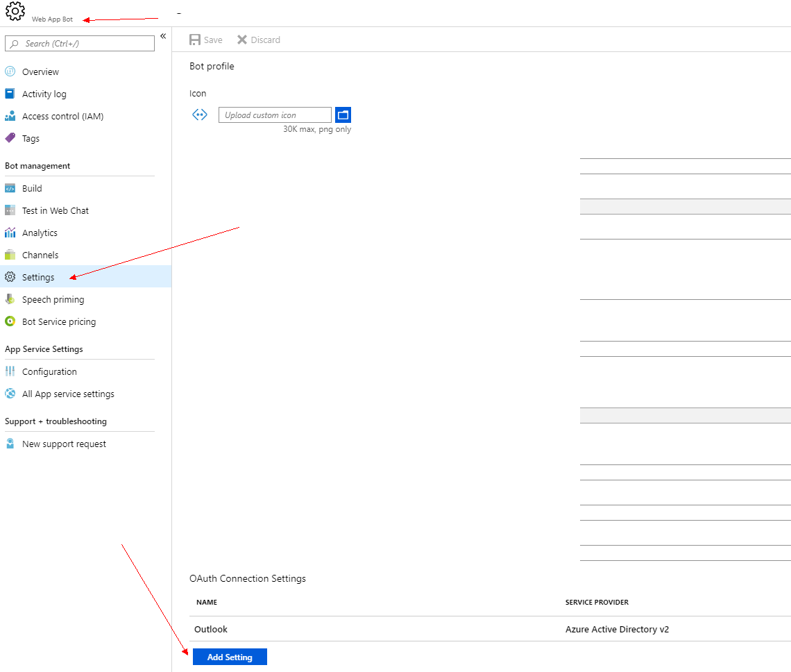
Task: Open All App service settings
Action: pyautogui.click(x=68, y=394)
